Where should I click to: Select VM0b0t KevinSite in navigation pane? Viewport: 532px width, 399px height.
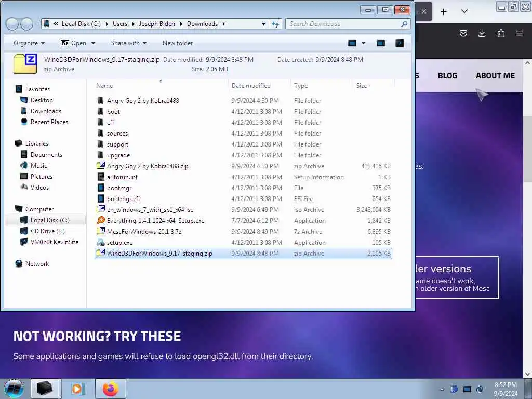click(54, 242)
